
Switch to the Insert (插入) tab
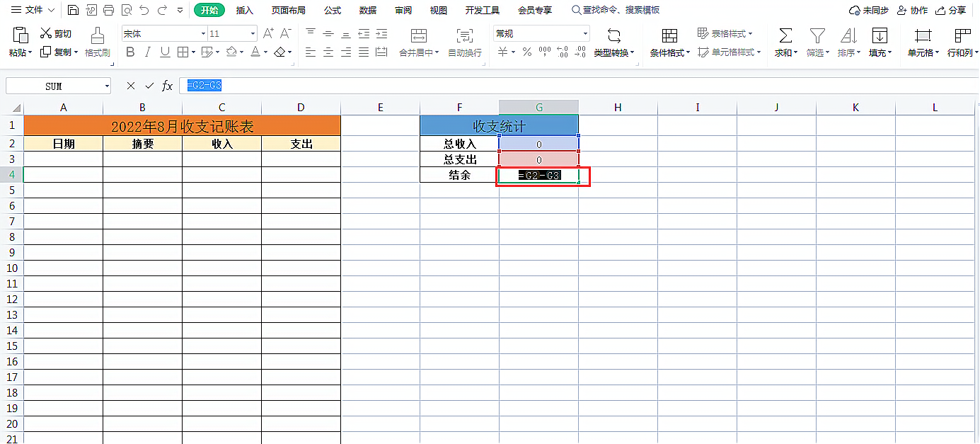(245, 10)
